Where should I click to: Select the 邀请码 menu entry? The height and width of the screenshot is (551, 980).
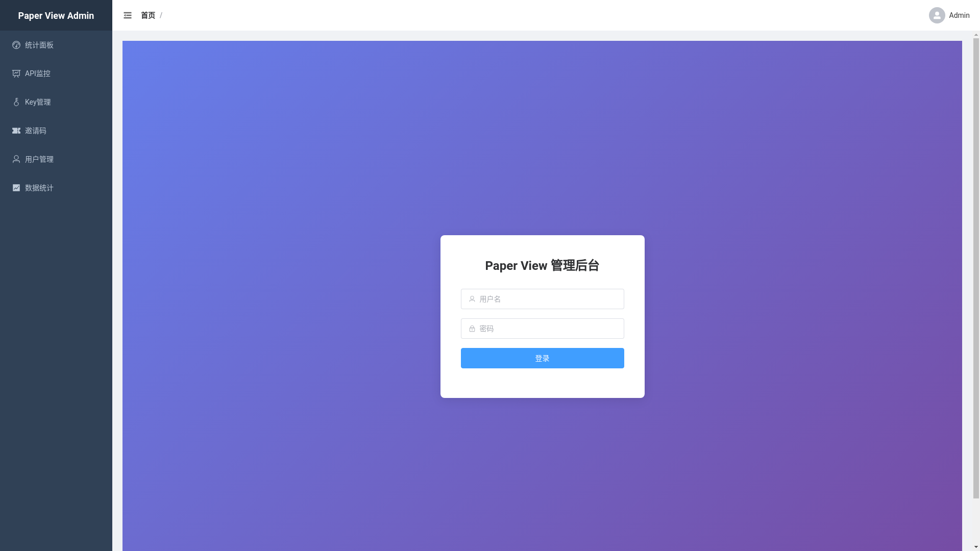[56, 131]
